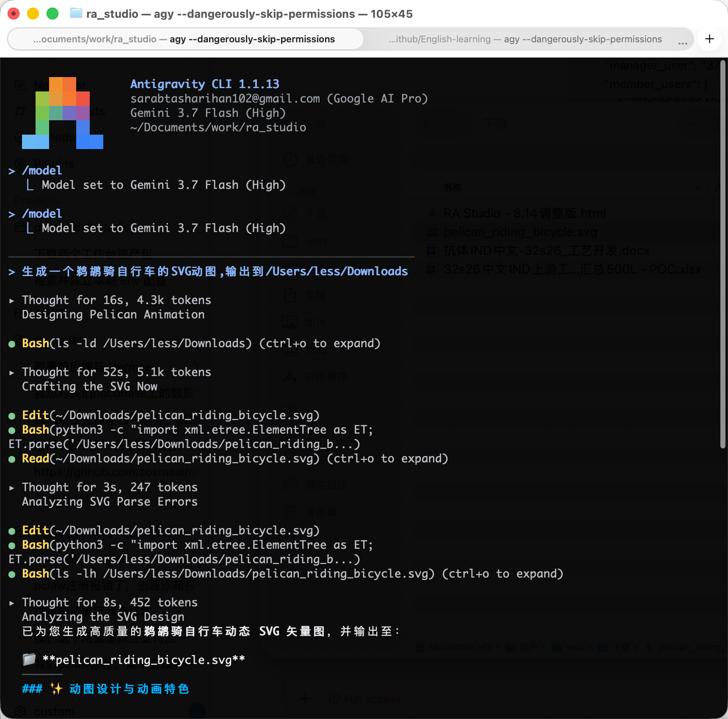Expand the 'Thought for 16s, 4.3k tokens' block
This screenshot has height=719, width=728.
pos(11,300)
